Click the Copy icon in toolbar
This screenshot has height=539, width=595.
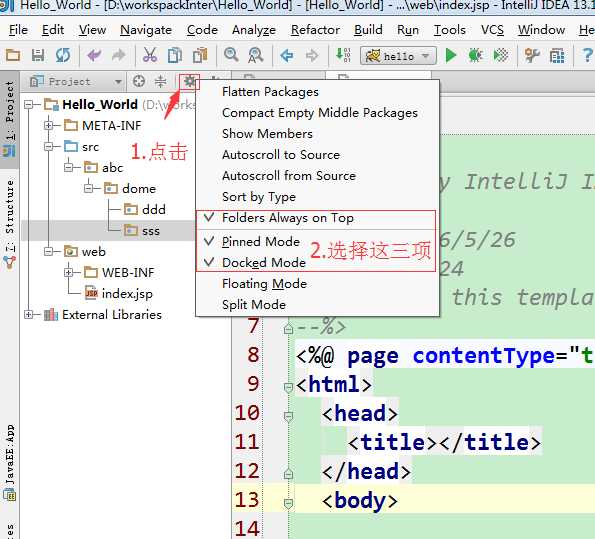pos(175,55)
